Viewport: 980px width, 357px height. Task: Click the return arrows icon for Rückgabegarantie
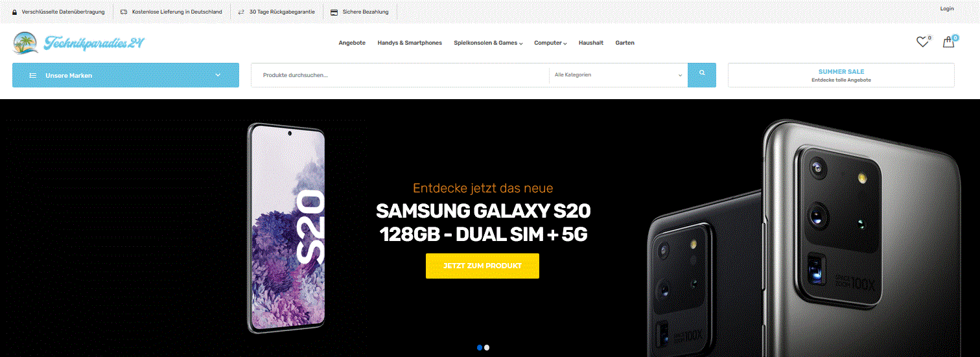click(241, 12)
